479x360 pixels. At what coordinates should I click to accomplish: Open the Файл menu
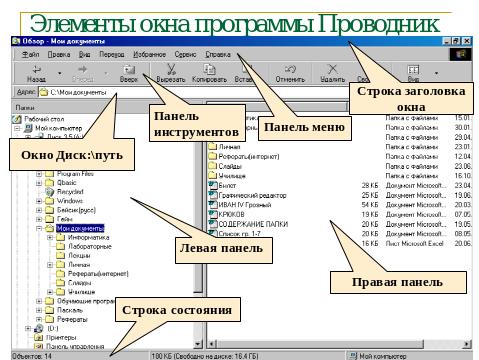(x=31, y=54)
